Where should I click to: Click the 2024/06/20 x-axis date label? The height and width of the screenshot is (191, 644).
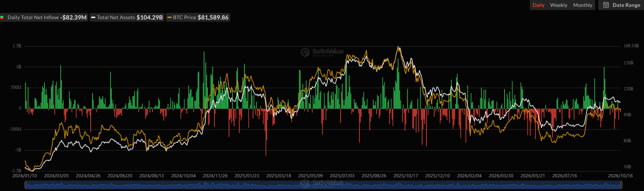[x=120, y=176]
